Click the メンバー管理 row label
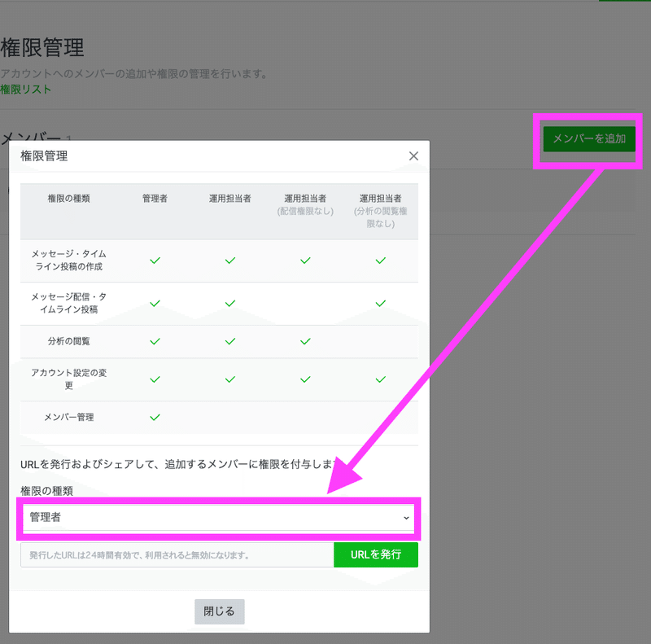Viewport: 651px width, 644px height. click(69, 417)
